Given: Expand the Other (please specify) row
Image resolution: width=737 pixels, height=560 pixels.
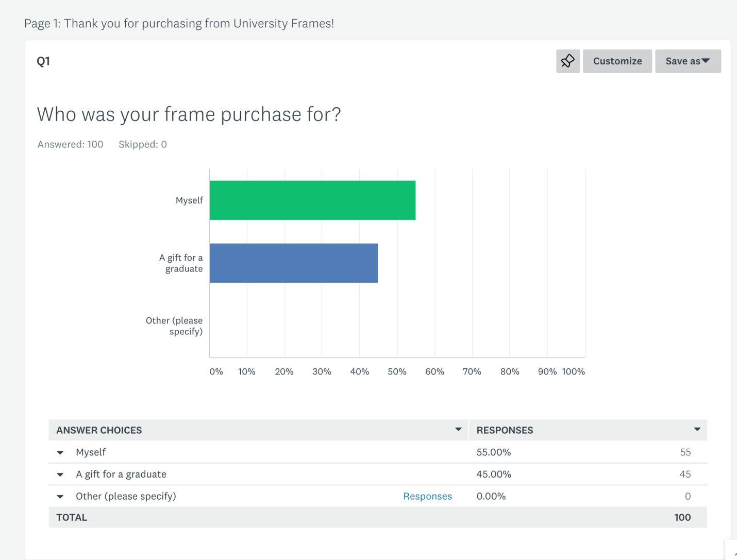Looking at the screenshot, I should [x=60, y=496].
